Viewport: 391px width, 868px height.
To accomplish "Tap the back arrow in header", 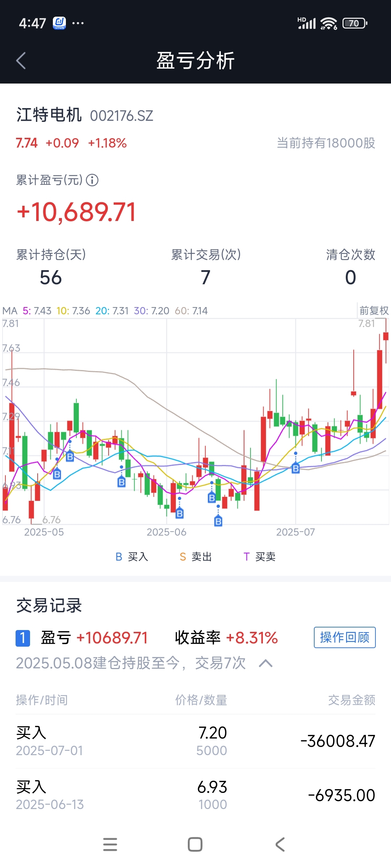I will [21, 60].
